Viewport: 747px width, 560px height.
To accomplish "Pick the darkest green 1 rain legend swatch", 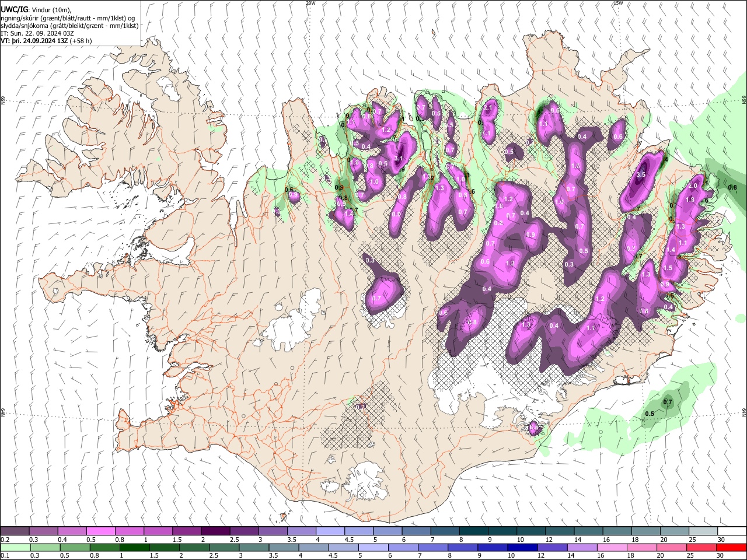I will click(135, 547).
